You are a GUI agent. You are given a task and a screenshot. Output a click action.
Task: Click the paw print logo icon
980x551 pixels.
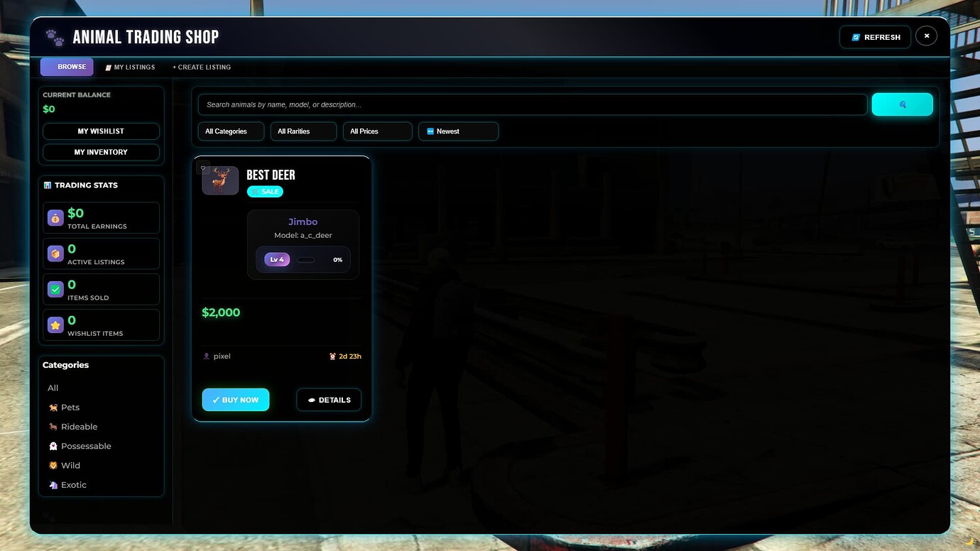point(55,37)
